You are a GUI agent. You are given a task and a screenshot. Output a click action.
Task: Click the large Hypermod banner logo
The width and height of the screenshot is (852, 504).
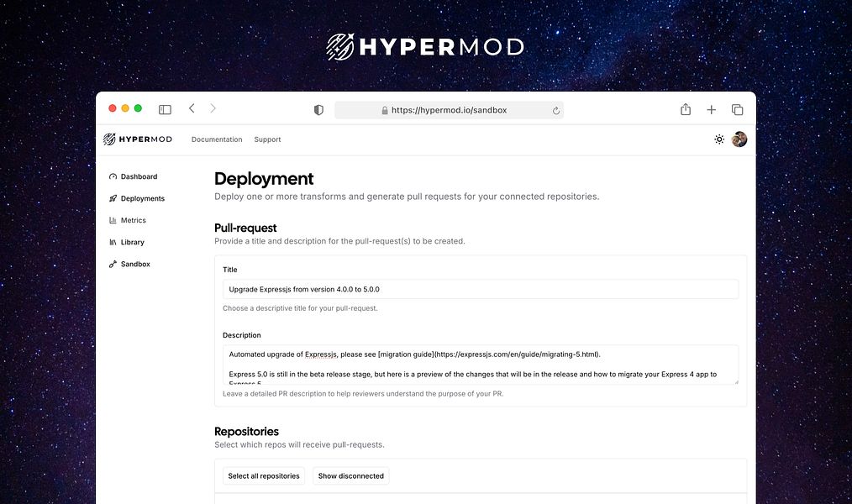click(425, 47)
